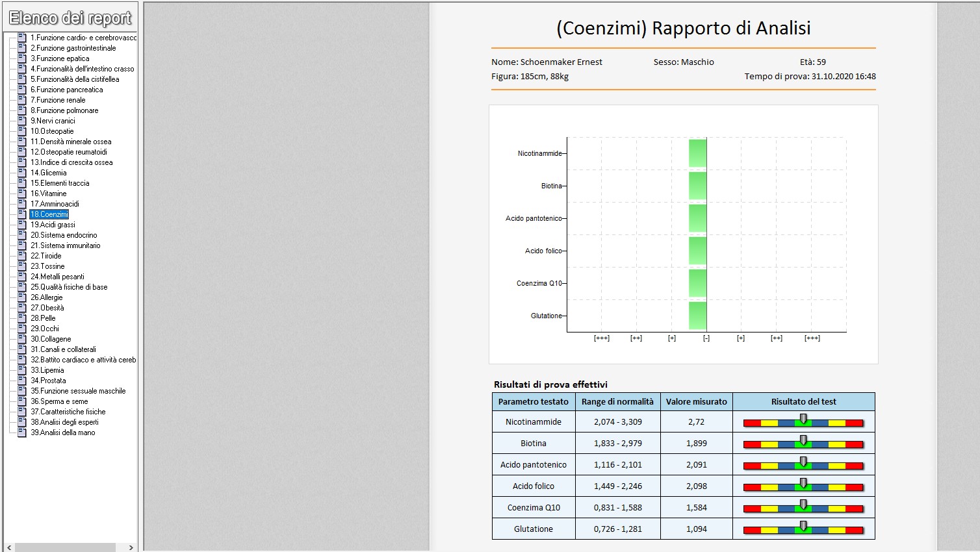Click the horizontal scrollbar thumb under report list
The height and width of the screenshot is (552, 980).
tap(65, 547)
